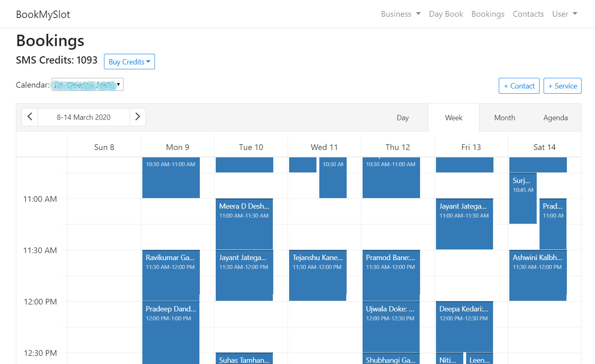Click the + Service button

point(562,86)
